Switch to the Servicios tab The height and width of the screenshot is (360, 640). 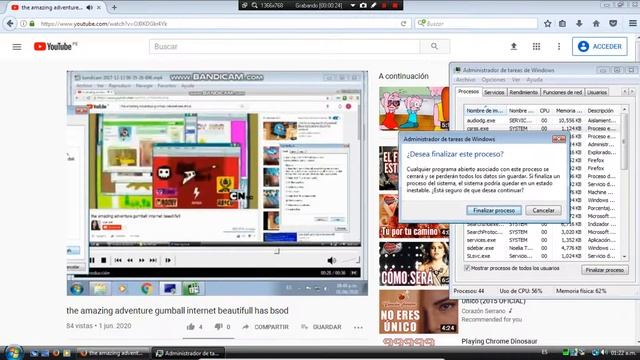click(494, 93)
